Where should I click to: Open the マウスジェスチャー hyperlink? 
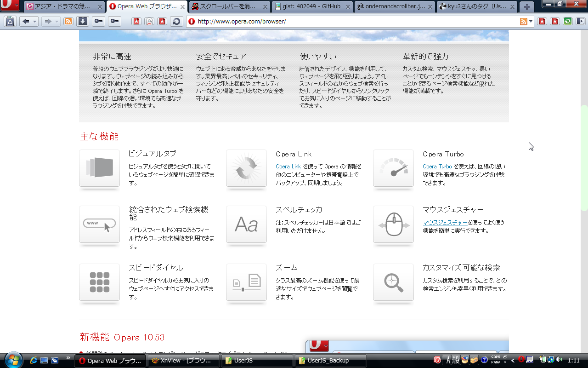point(445,223)
